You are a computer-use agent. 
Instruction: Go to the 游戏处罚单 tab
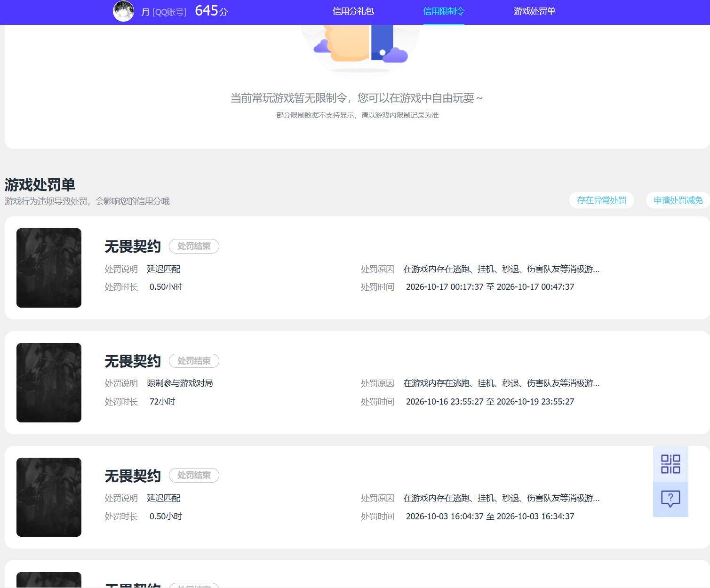534,11
